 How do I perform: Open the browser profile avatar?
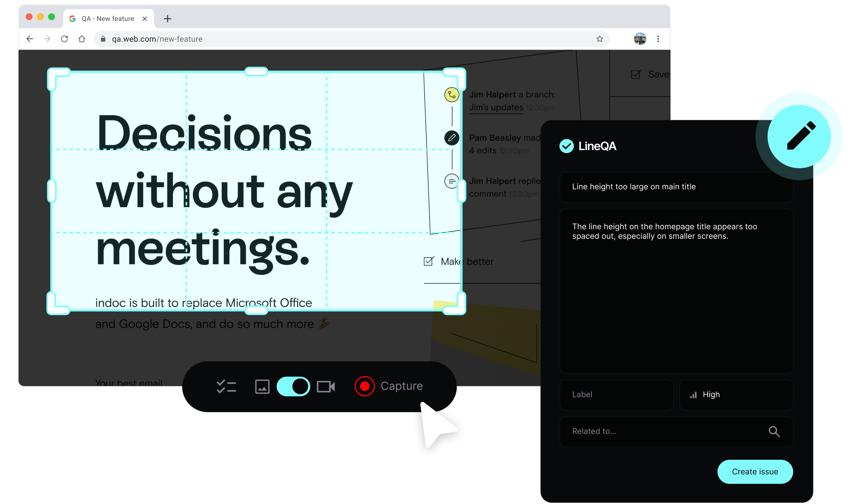(x=640, y=39)
